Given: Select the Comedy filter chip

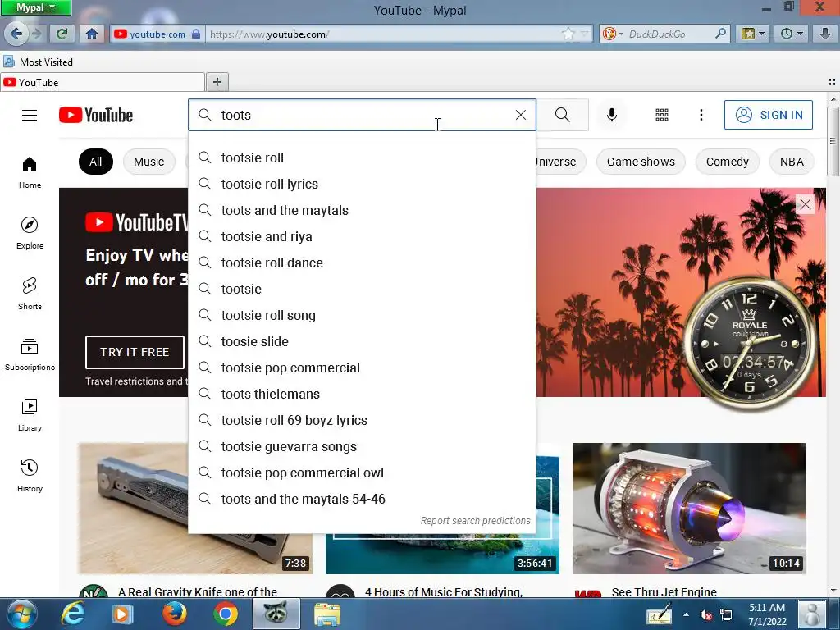Looking at the screenshot, I should (727, 162).
